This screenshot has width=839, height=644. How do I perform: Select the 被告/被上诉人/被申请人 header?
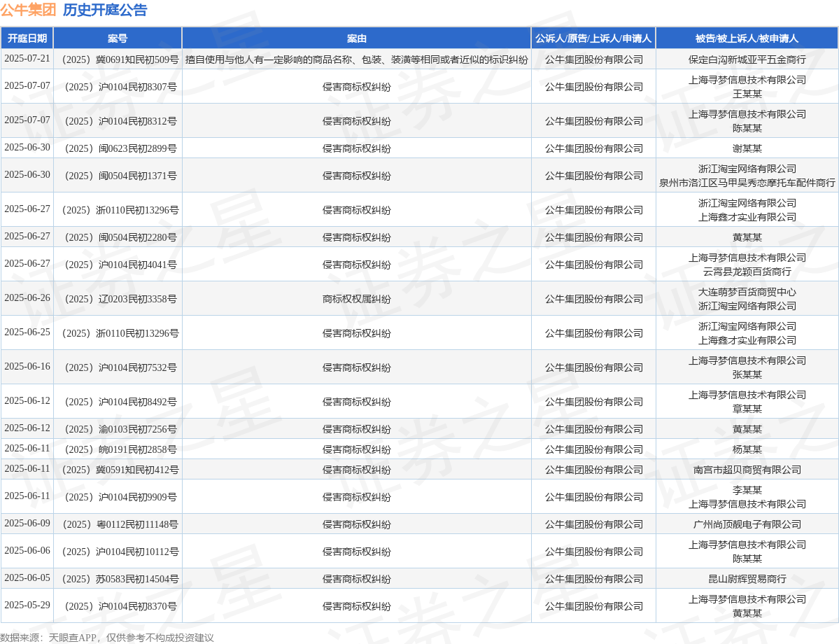coord(747,38)
